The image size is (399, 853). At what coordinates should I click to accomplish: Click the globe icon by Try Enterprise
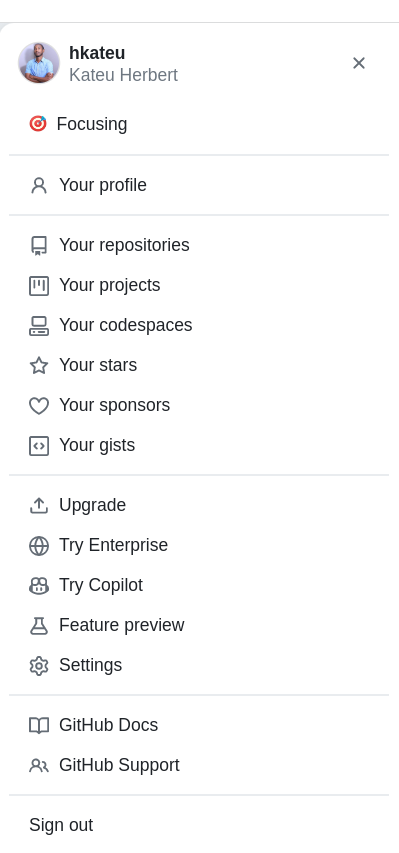point(39,546)
